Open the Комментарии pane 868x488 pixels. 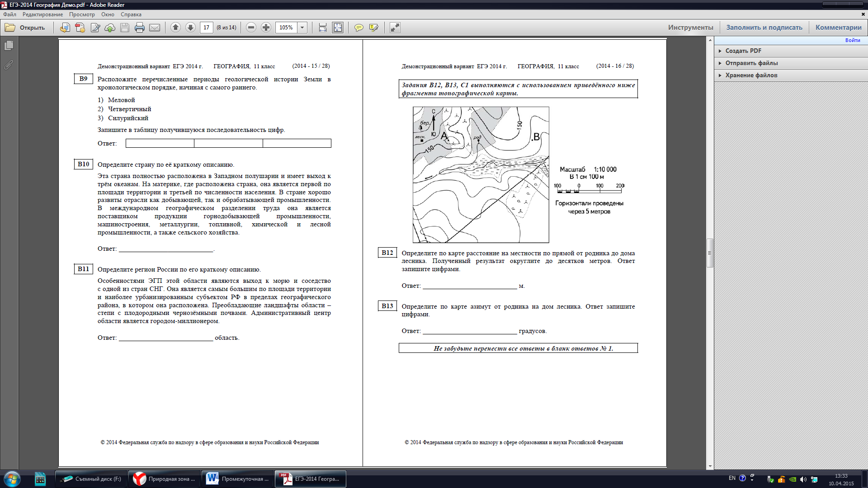(838, 28)
